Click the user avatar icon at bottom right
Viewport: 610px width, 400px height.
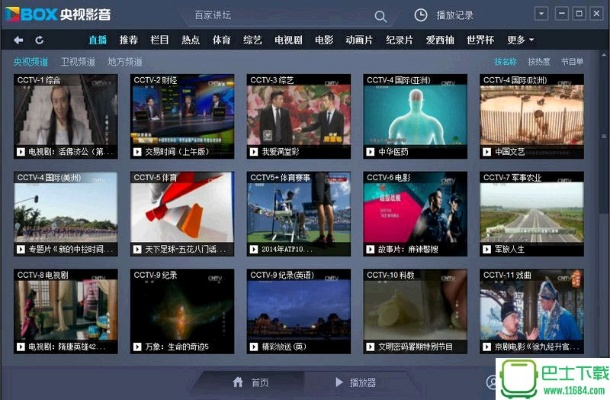click(492, 382)
